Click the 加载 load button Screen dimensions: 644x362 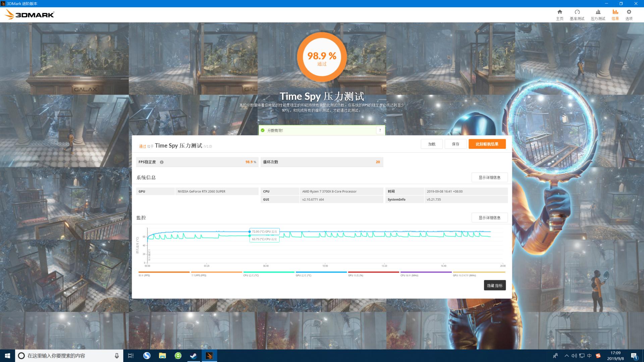432,144
